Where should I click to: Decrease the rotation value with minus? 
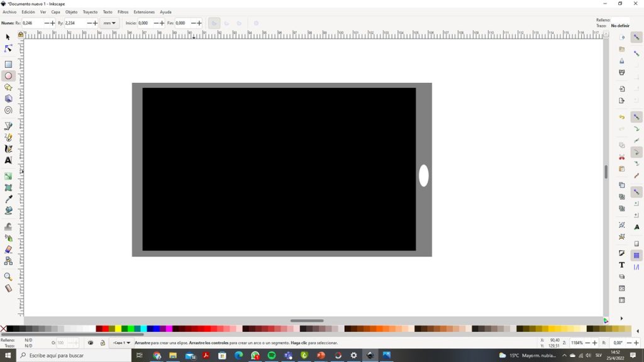point(629,343)
